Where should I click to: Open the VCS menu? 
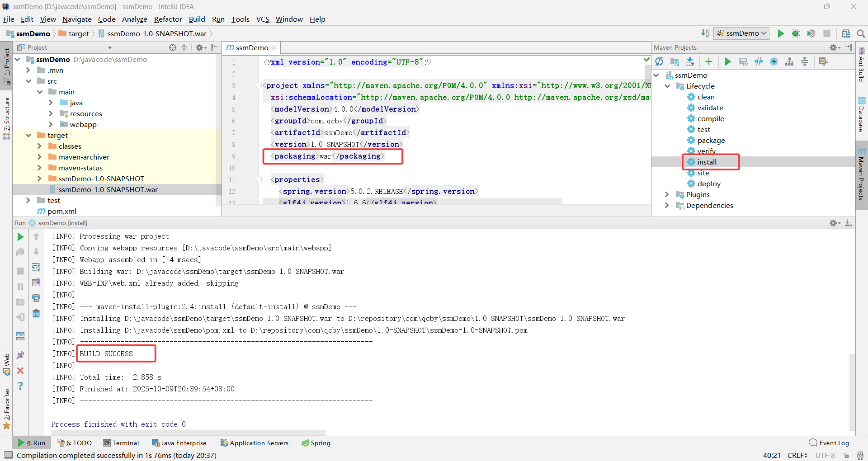point(263,19)
